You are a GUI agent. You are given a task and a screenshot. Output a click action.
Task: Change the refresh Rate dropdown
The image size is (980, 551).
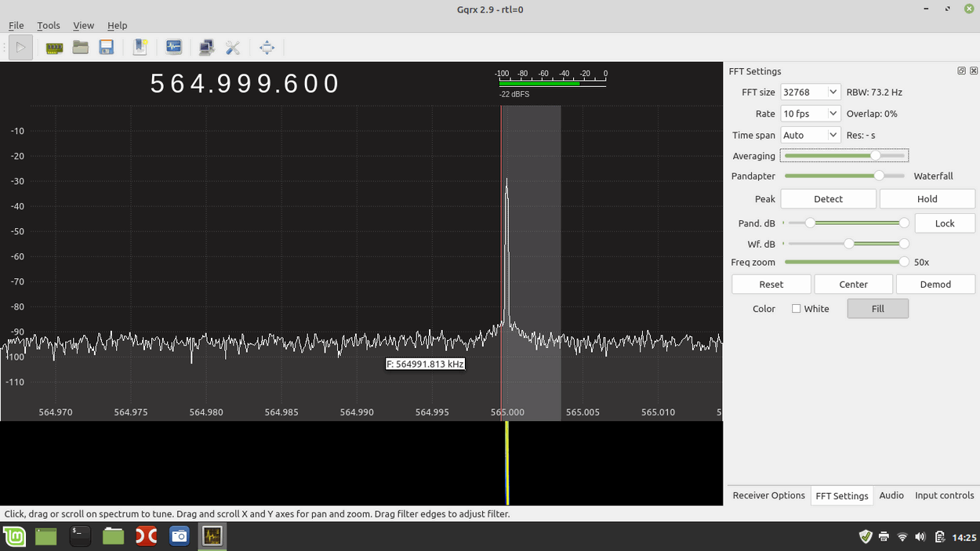coord(810,113)
